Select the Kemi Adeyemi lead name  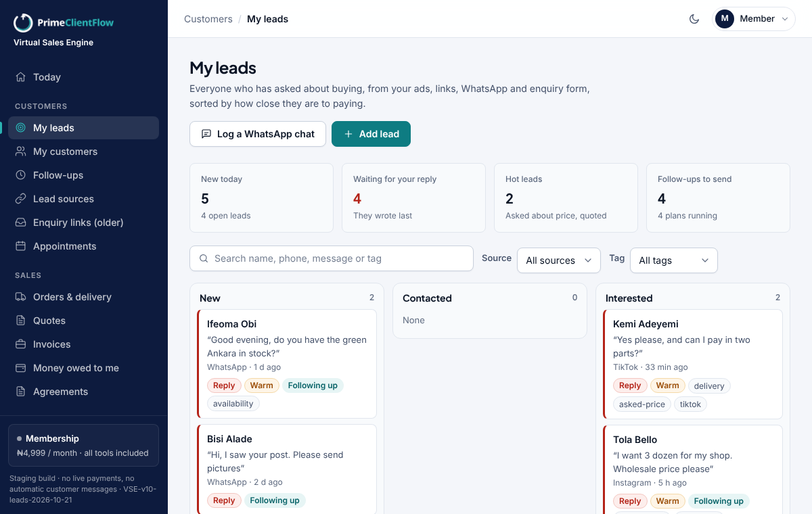point(646,324)
